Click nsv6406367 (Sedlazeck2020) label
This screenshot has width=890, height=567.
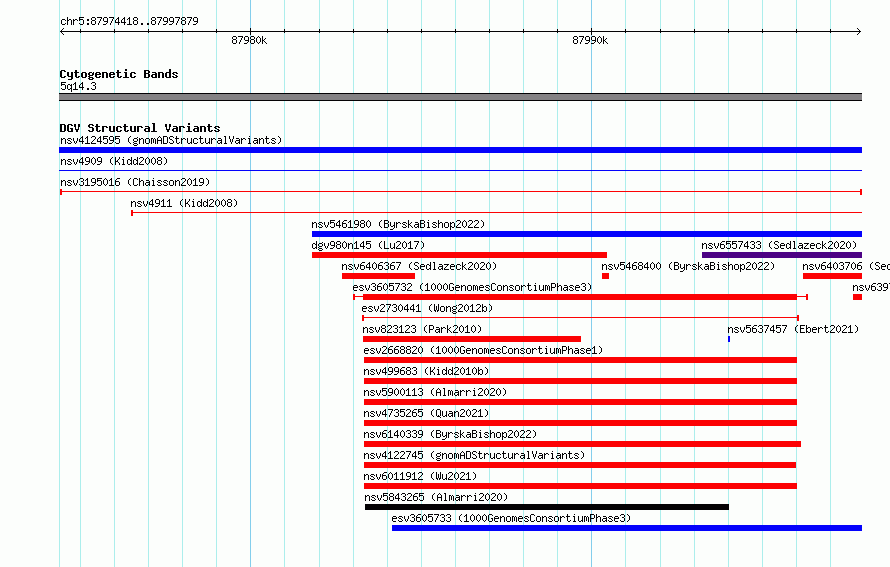pyautogui.click(x=419, y=266)
